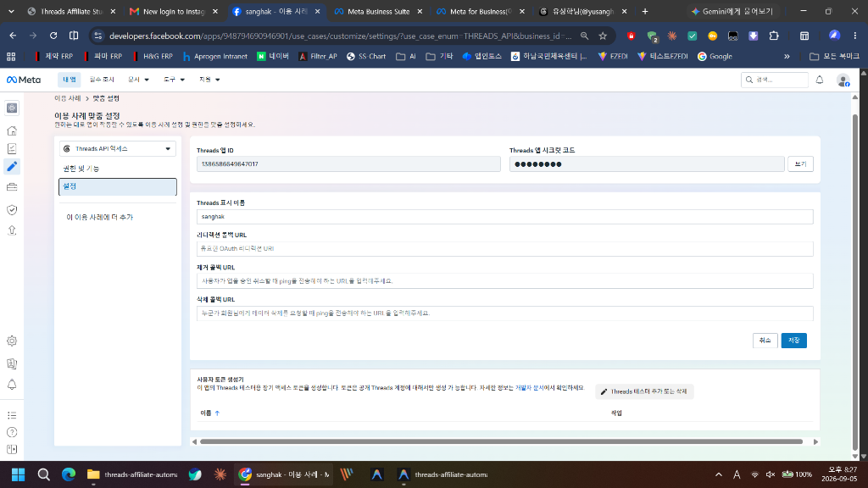Expand the 도구 menu dropdown

[174, 80]
